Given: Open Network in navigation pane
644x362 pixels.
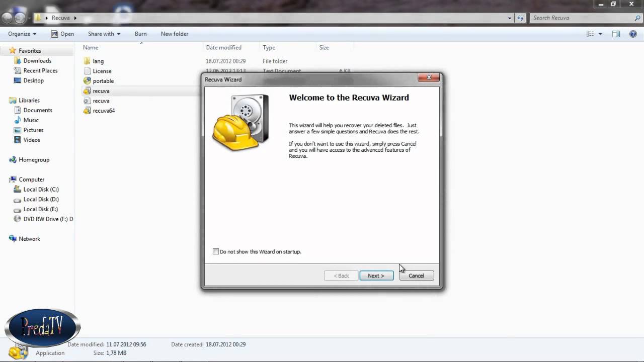Looking at the screenshot, I should [29, 239].
